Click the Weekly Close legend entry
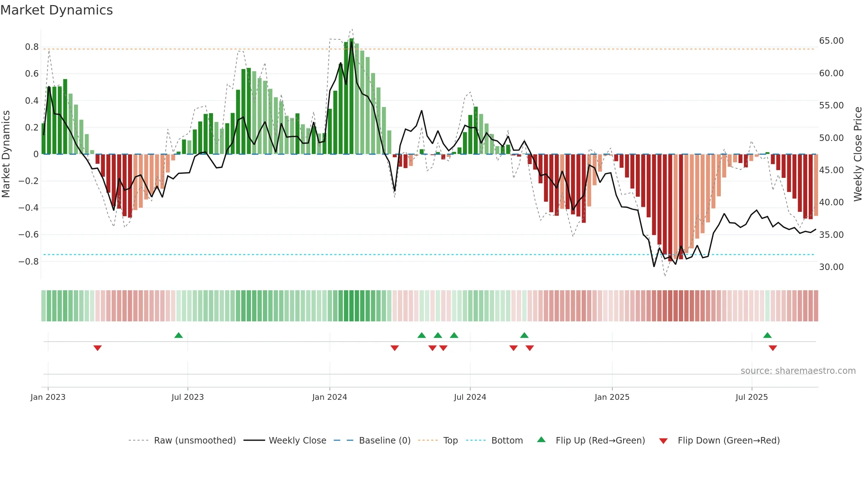 click(285, 440)
